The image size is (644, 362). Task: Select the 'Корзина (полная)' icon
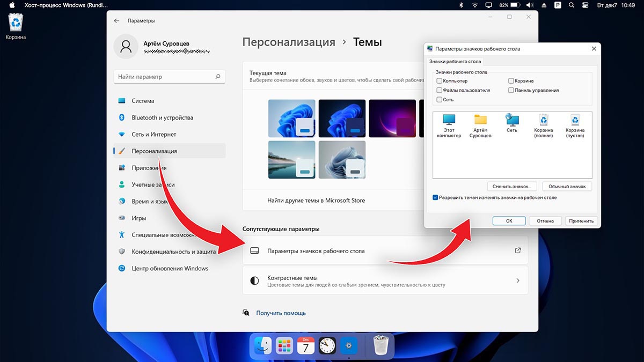[543, 125]
